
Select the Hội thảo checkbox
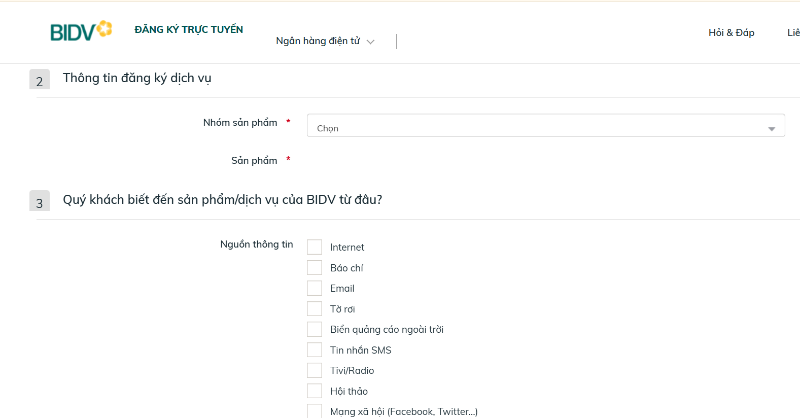click(x=314, y=391)
